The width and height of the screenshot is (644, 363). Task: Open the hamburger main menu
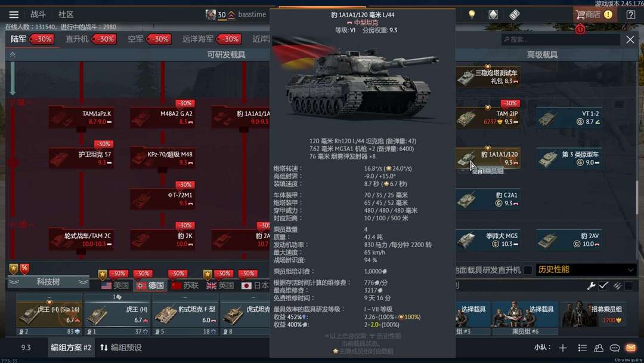14,14
